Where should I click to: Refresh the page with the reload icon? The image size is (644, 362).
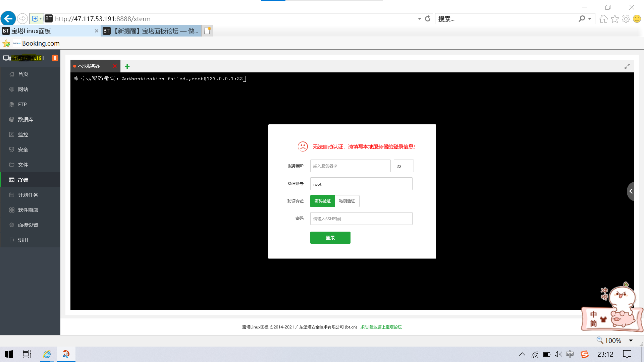coord(428,19)
